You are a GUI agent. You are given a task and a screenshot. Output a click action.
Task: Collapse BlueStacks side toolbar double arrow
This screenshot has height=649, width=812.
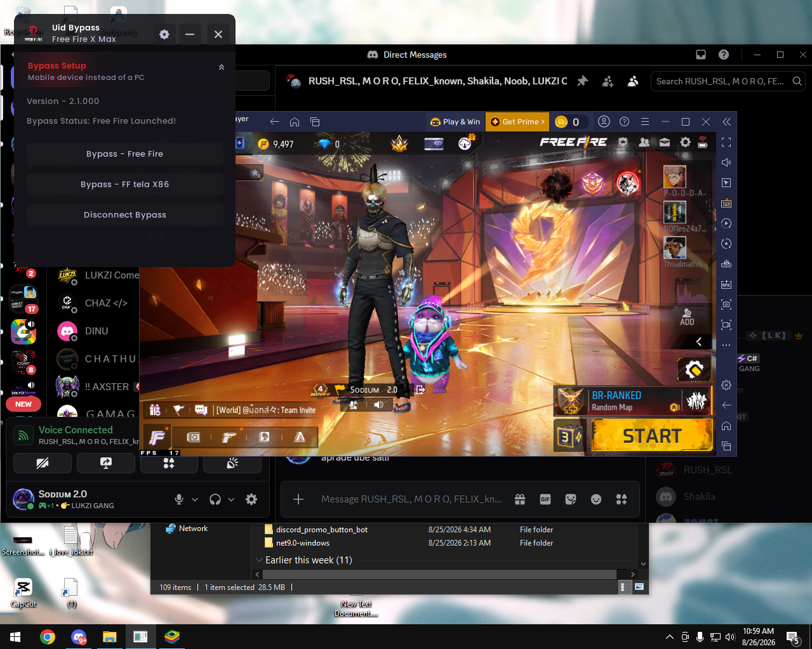click(726, 122)
